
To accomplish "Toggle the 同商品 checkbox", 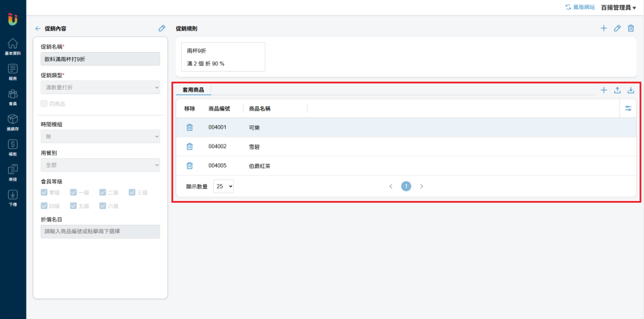I will pos(45,104).
